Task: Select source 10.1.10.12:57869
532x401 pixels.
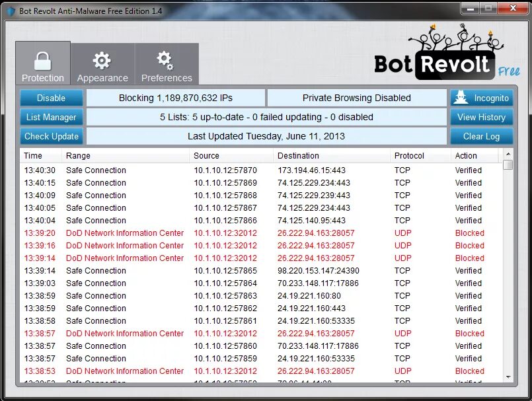Action: pyautogui.click(x=225, y=183)
